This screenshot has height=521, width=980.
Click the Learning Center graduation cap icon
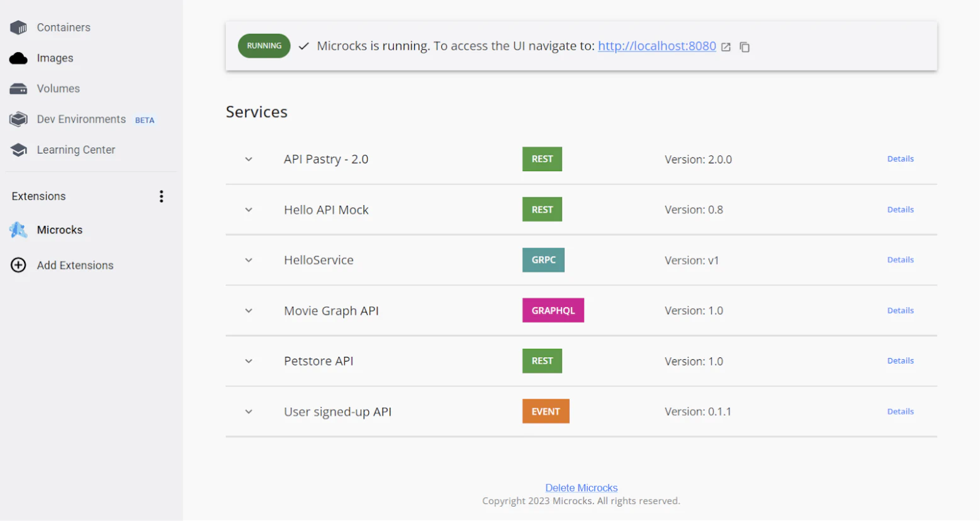[x=19, y=150]
